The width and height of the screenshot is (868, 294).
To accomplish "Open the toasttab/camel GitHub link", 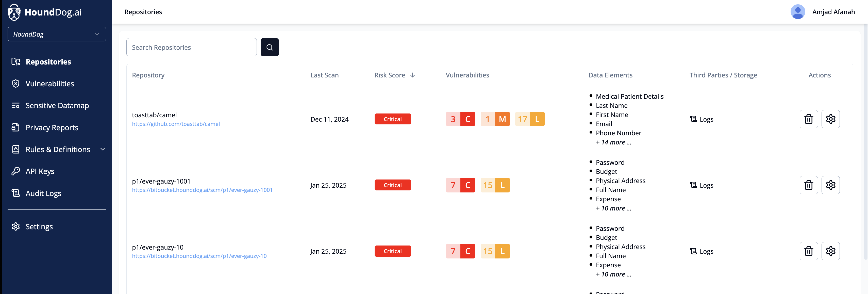I will click(176, 124).
